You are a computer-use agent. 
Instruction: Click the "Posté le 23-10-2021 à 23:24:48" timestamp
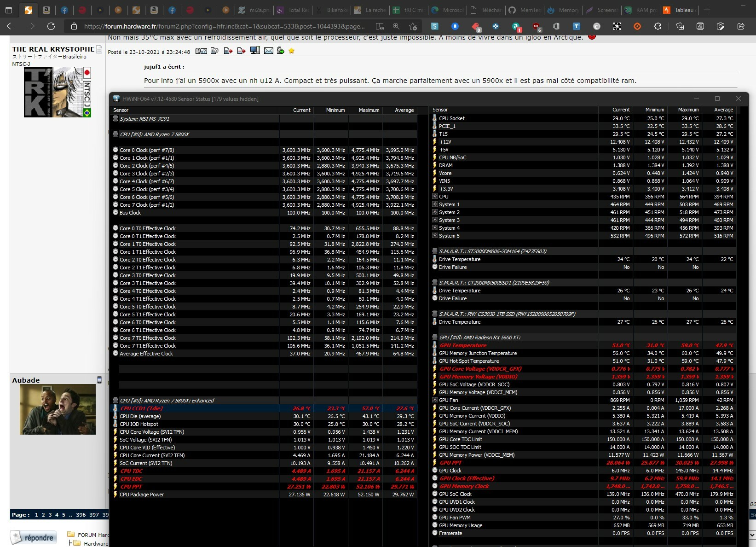pyautogui.click(x=149, y=52)
